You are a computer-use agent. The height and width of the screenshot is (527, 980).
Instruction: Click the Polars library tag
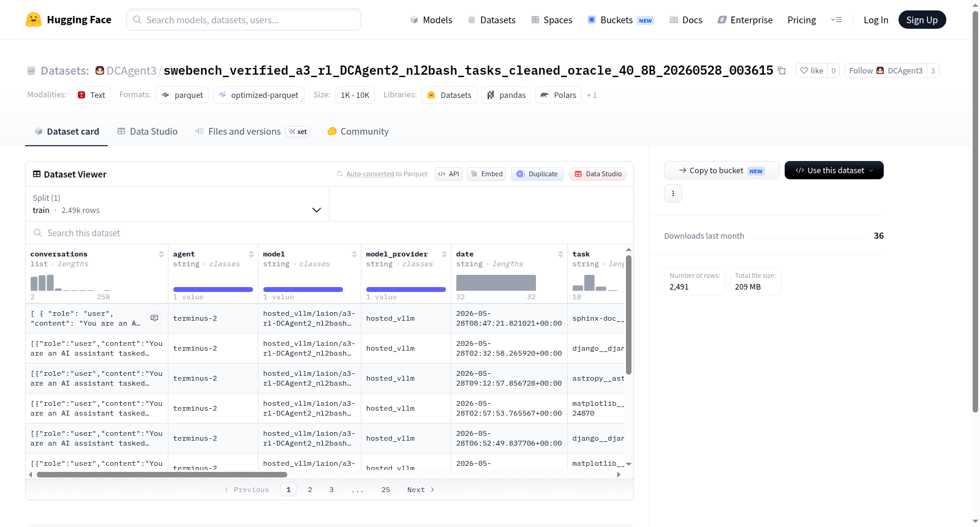[x=558, y=95]
